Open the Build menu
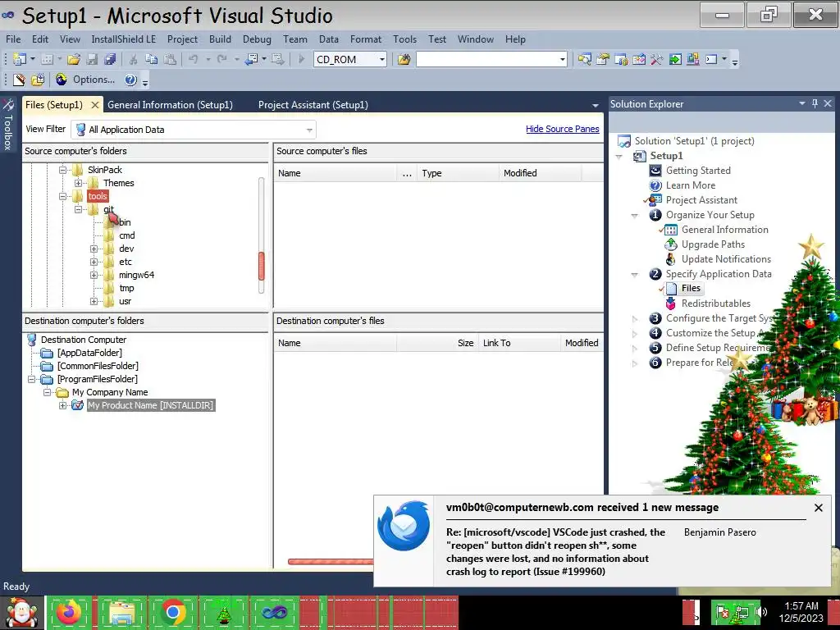 (220, 39)
